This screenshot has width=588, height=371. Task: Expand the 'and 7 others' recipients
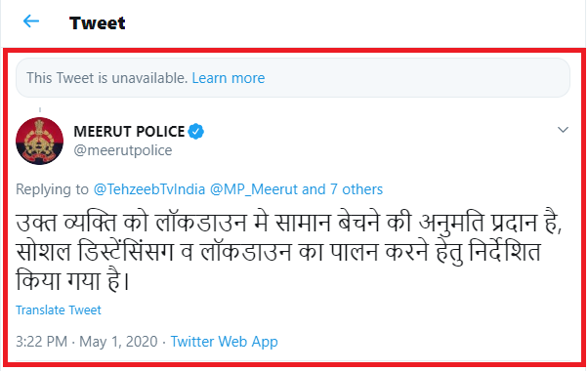click(343, 189)
